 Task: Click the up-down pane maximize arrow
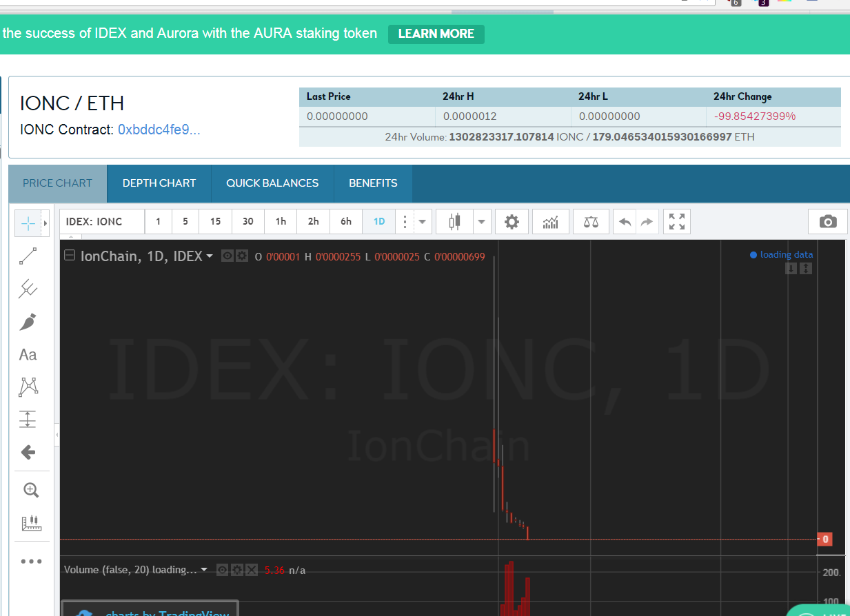[x=806, y=269]
